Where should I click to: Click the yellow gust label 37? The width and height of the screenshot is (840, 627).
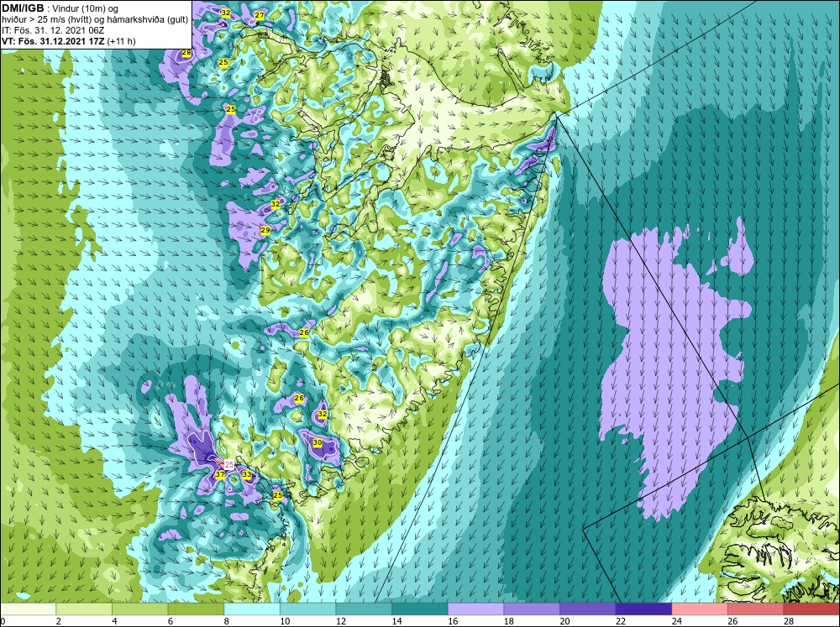pos(219,474)
